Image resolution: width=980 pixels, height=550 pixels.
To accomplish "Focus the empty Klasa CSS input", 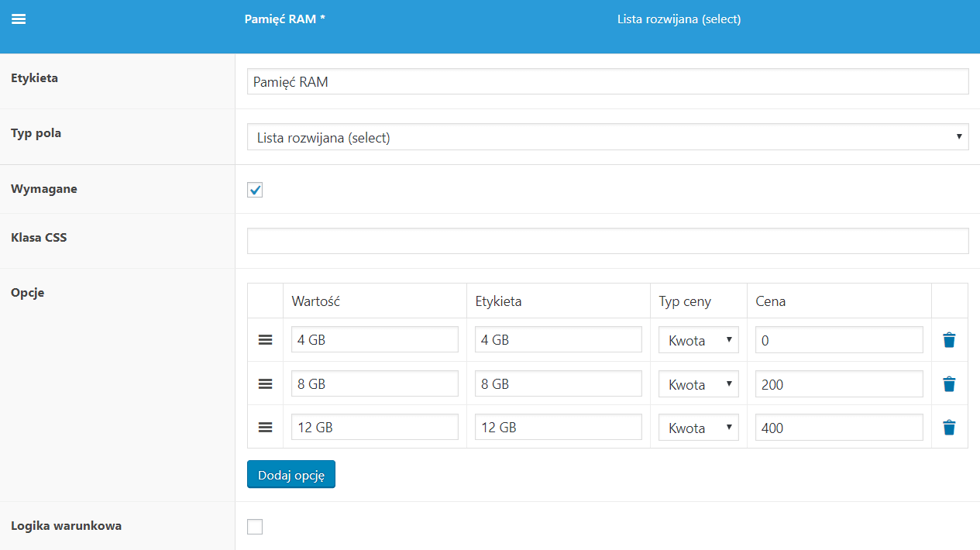I will [608, 241].
